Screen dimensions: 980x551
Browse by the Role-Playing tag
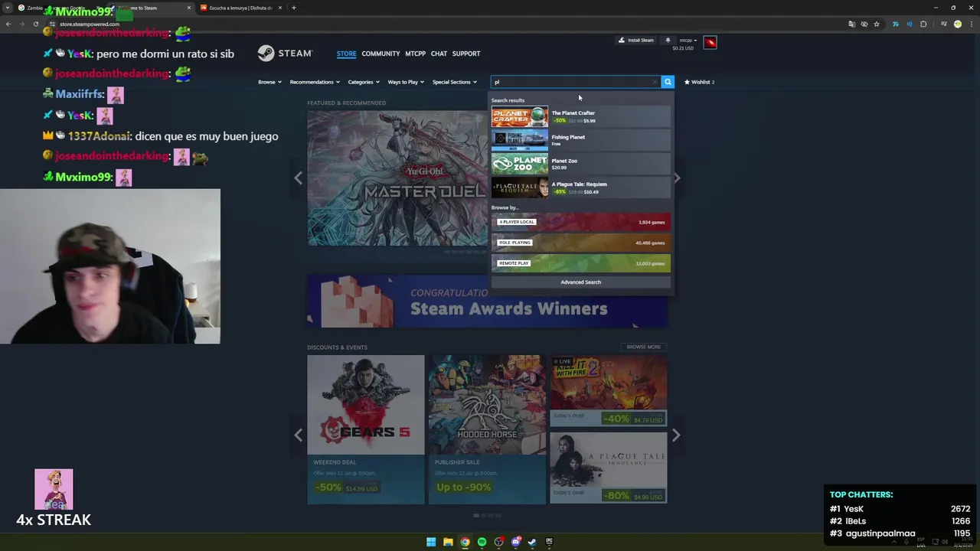pos(580,243)
